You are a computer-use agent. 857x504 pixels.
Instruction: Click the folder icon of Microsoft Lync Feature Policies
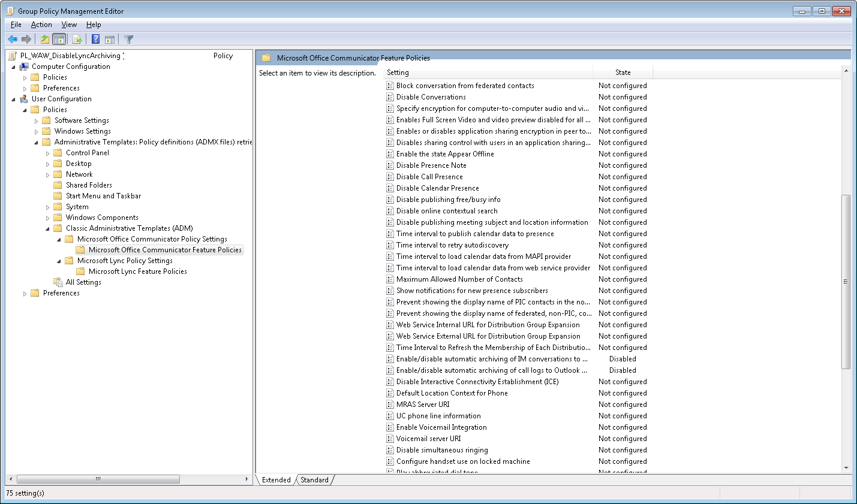[80, 271]
